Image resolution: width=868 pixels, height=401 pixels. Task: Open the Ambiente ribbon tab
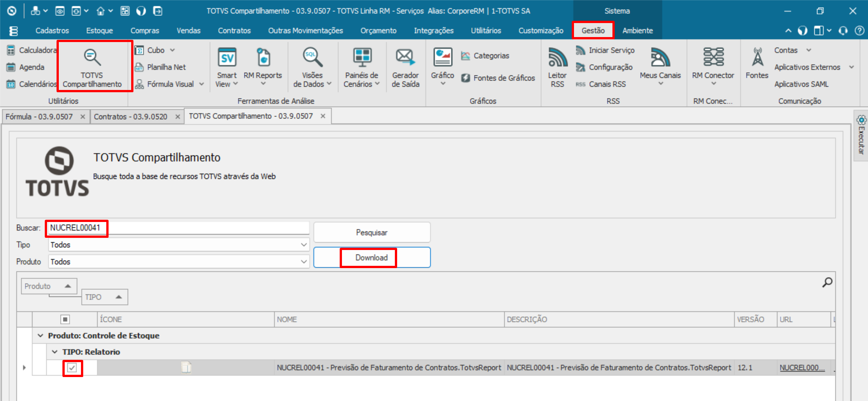tap(637, 31)
